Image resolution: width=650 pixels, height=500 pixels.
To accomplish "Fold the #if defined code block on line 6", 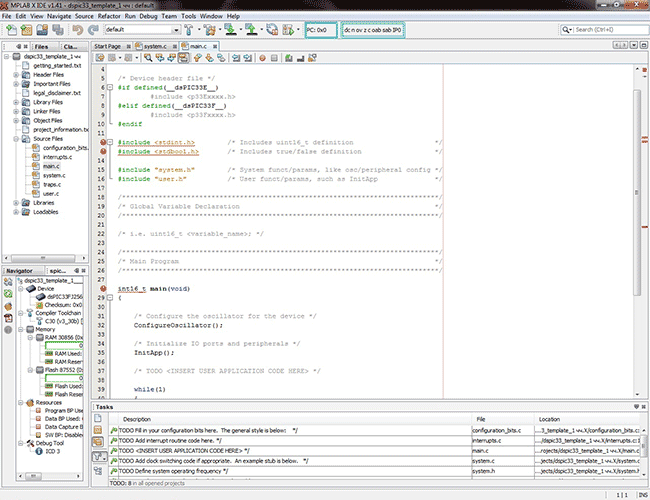I will coord(110,87).
